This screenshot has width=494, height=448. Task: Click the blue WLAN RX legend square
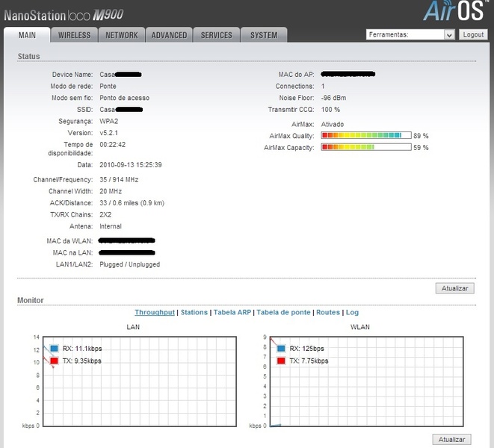click(x=281, y=348)
